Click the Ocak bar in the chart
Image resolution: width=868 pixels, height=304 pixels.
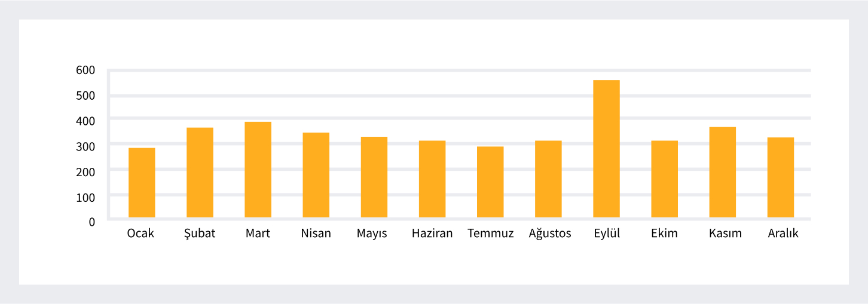[x=142, y=183]
